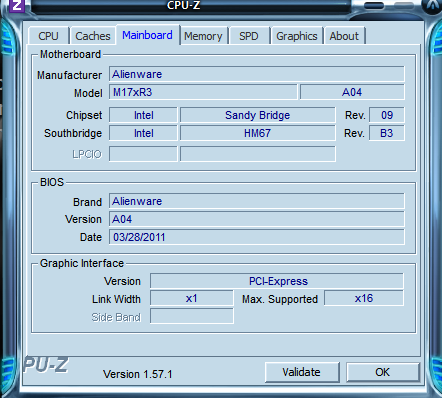442x398 pixels.
Task: Open the Memory tab
Action: [203, 36]
